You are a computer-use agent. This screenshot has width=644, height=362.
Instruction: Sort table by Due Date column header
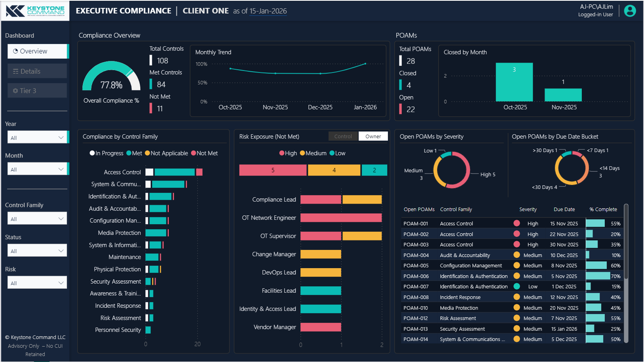click(x=564, y=210)
